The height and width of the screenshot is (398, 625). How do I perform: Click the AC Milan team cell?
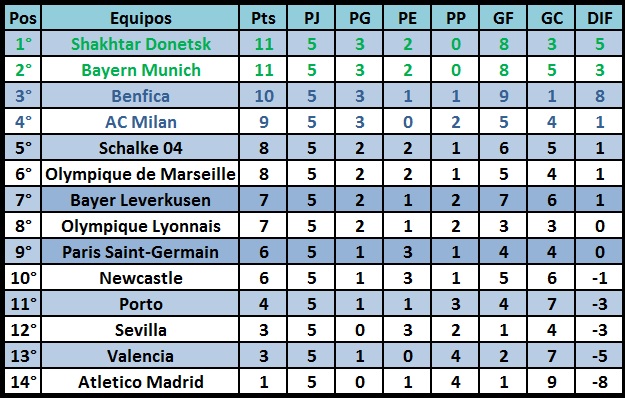pyautogui.click(x=140, y=122)
